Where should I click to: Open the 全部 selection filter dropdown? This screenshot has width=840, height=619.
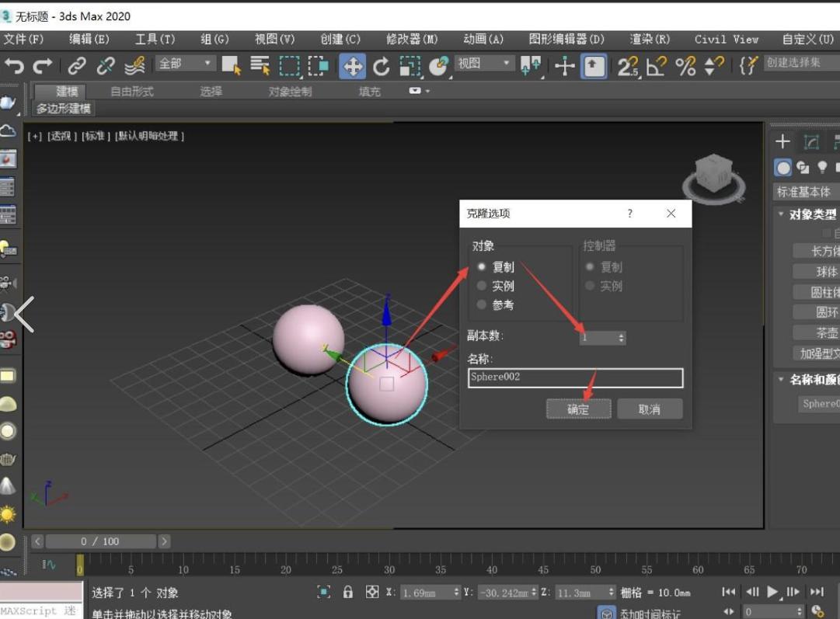click(x=186, y=64)
